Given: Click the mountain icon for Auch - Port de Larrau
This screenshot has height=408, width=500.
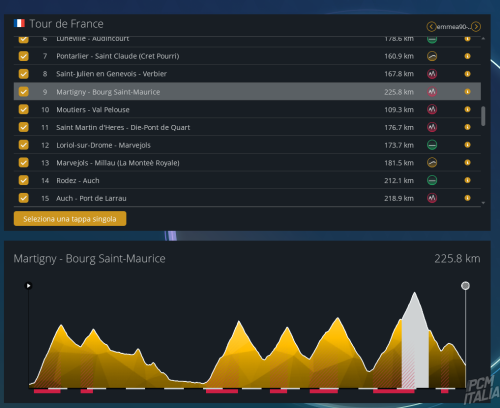Looking at the screenshot, I should point(432,198).
